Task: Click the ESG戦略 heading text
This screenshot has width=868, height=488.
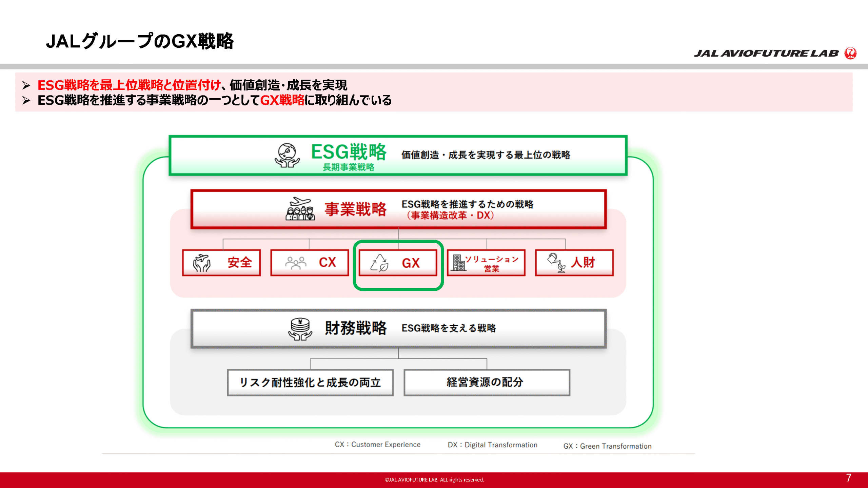Action: pos(349,152)
